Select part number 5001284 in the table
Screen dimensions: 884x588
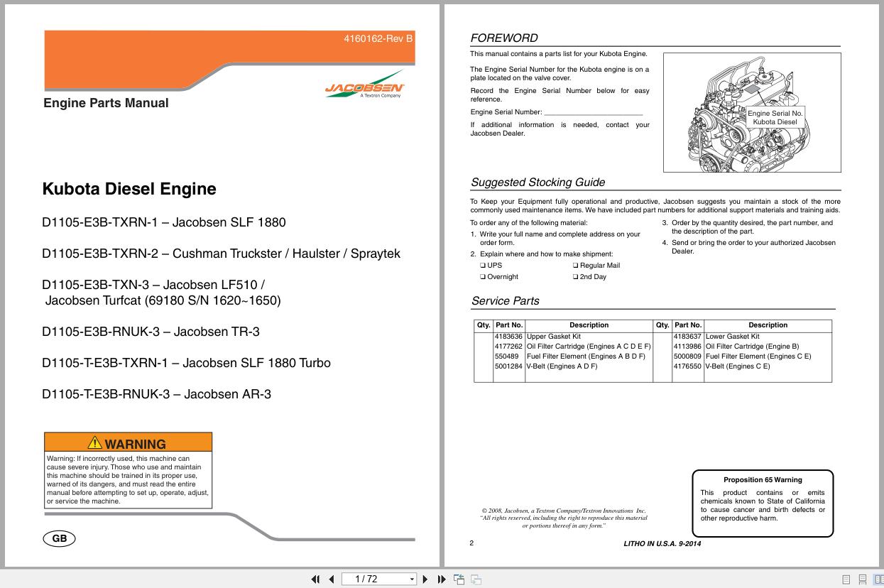pyautogui.click(x=508, y=366)
